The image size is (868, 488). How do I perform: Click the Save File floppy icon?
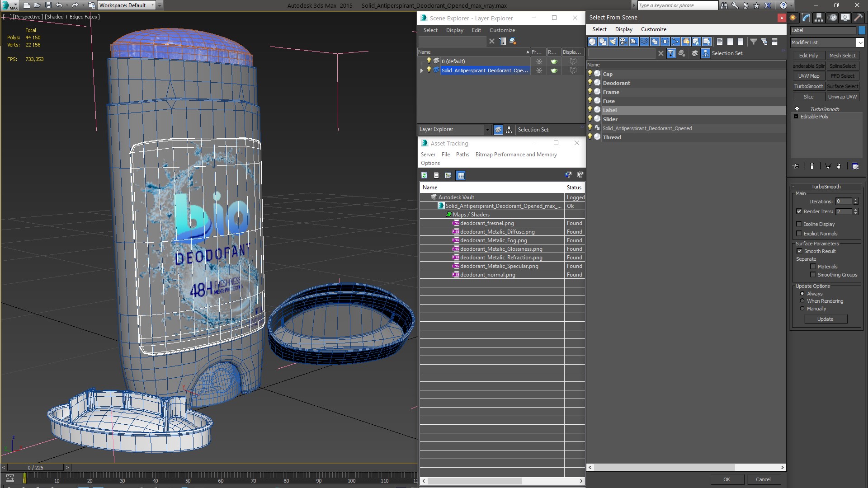point(48,5)
